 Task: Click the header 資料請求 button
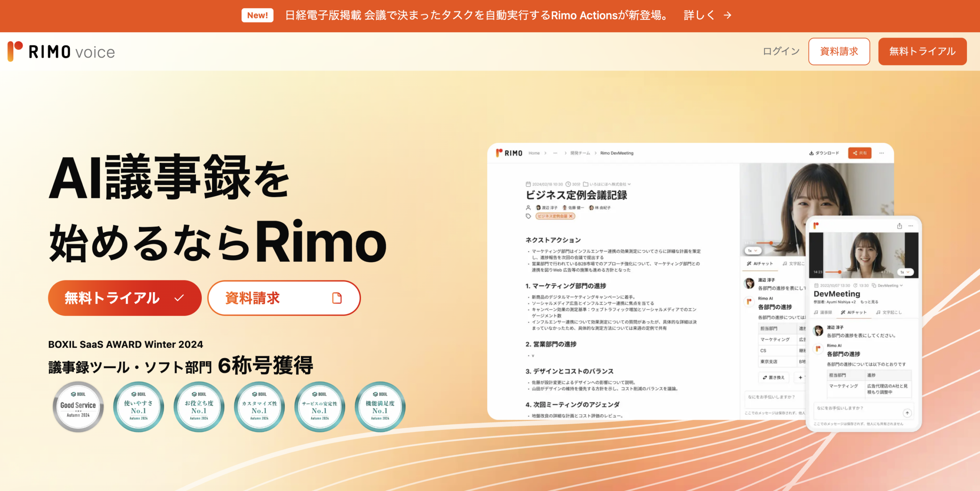839,51
